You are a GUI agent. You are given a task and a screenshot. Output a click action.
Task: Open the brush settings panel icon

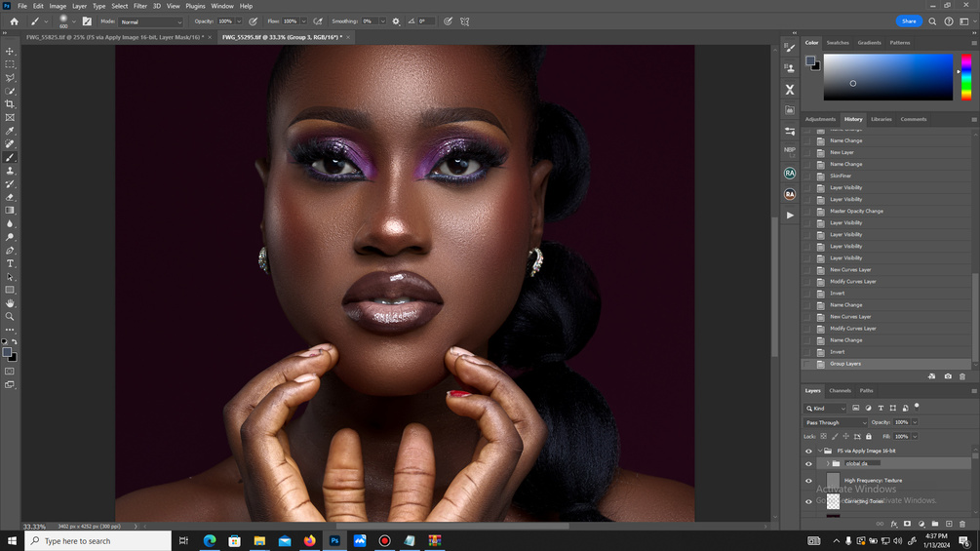tap(87, 21)
